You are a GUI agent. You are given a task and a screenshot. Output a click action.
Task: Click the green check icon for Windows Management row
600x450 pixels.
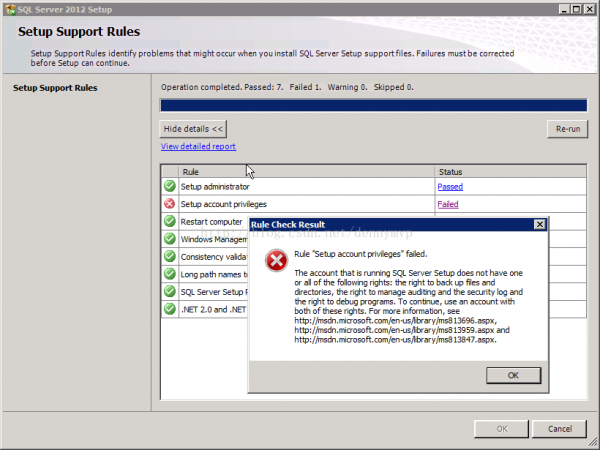pos(170,239)
